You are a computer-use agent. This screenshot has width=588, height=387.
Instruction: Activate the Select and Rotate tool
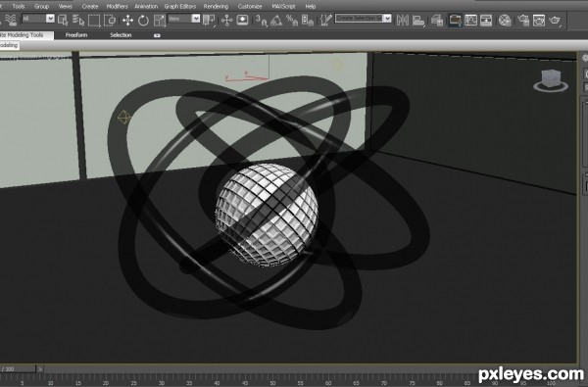click(143, 20)
